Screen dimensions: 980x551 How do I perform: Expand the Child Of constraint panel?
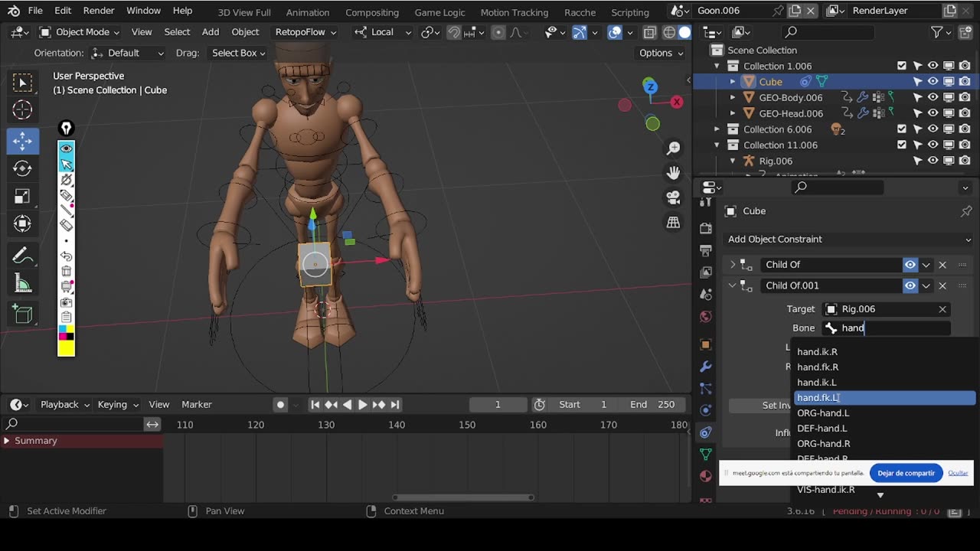(733, 265)
